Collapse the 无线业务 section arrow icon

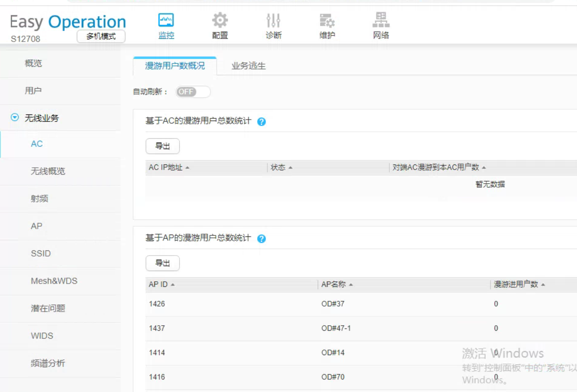[15, 118]
